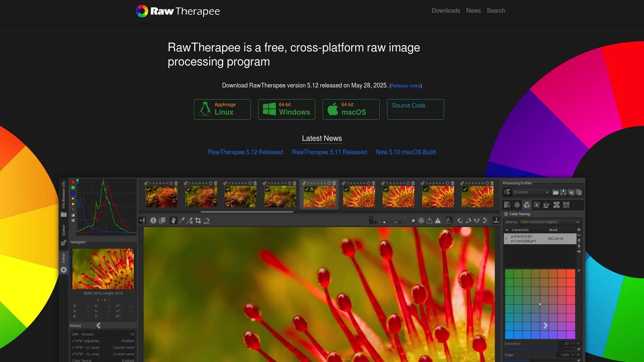The height and width of the screenshot is (362, 644).
Task: Toggle the blue histogram channel
Action: point(73,193)
